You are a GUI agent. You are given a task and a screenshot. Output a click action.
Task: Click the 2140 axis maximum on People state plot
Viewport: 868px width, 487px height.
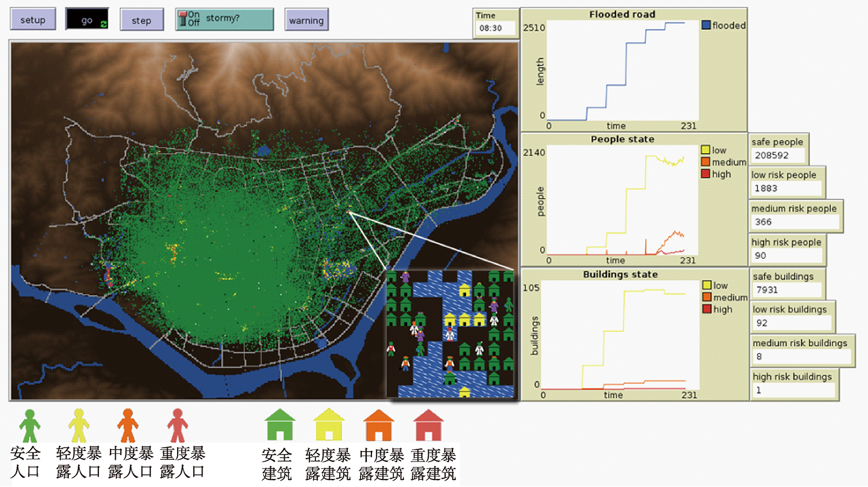(534, 152)
